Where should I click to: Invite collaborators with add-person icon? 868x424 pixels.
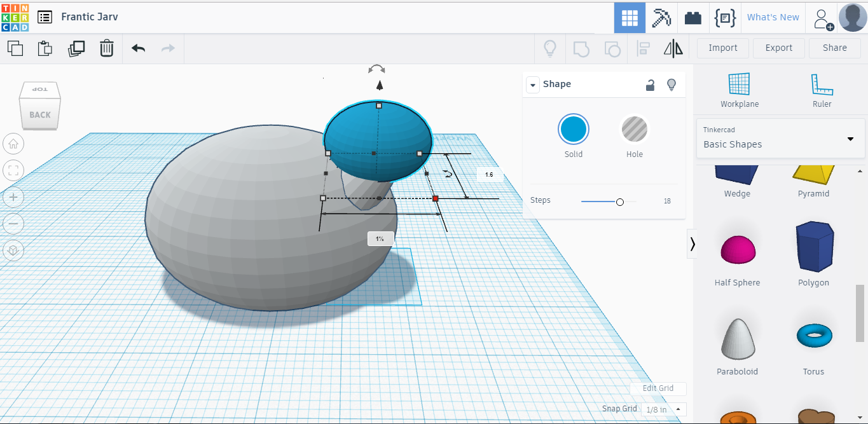pyautogui.click(x=823, y=18)
